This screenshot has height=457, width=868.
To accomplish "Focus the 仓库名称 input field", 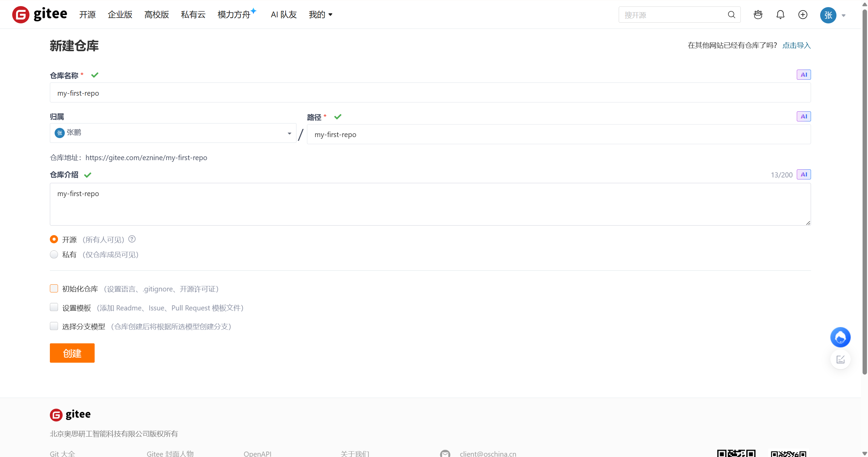I will [x=430, y=93].
